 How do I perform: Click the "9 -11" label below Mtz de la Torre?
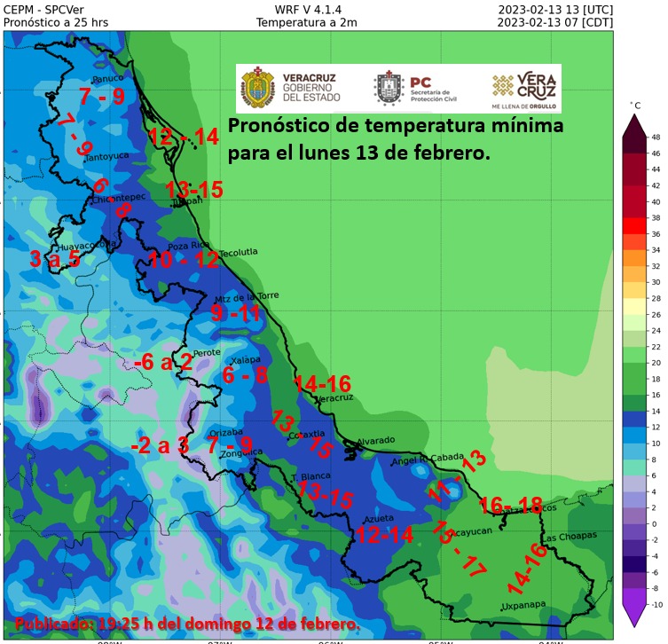pos(236,312)
